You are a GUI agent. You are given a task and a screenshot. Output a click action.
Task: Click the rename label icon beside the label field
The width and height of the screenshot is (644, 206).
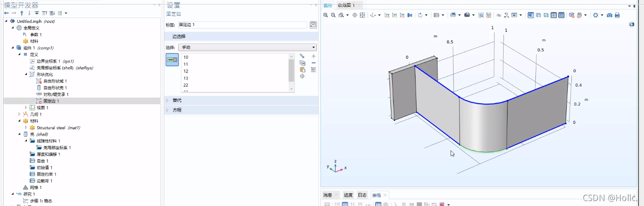point(313,25)
